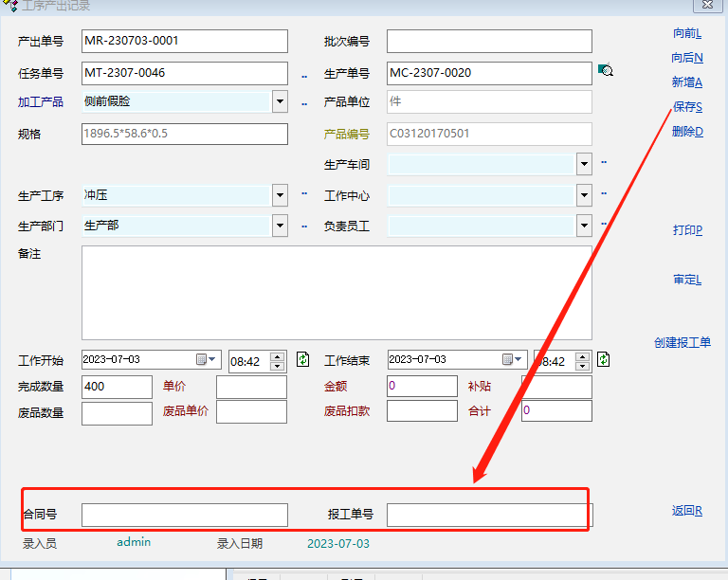Expand the 加工产品 dropdown
This screenshot has width=728, height=580.
point(280,101)
